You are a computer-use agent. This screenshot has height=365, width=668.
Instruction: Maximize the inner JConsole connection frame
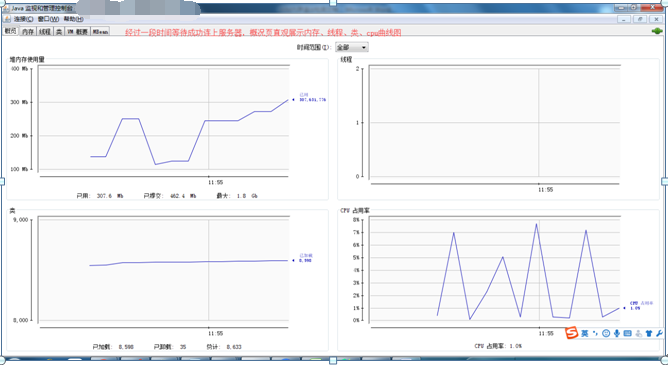click(639, 19)
